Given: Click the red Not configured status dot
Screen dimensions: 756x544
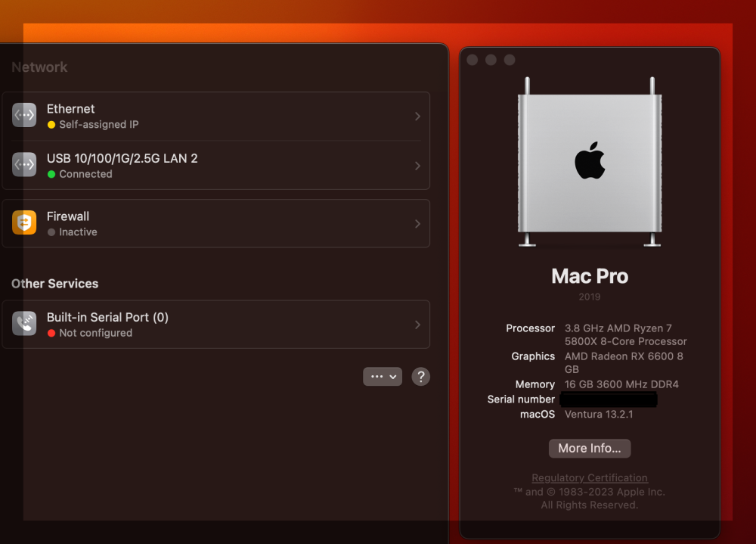Looking at the screenshot, I should point(51,333).
